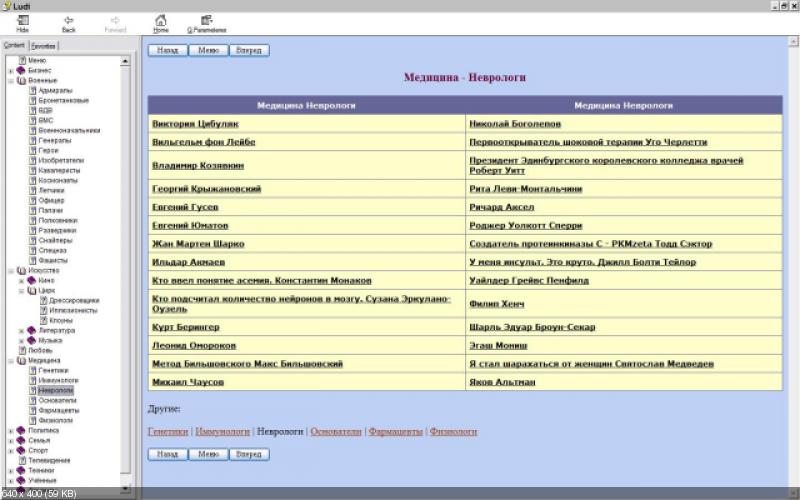Click the Меню page icon in tree

coord(21,60)
